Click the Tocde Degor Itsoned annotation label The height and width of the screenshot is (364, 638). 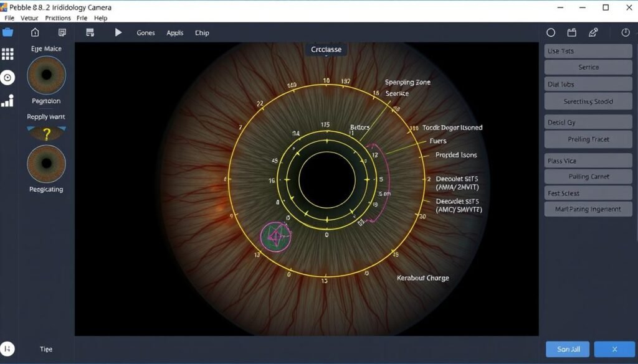[452, 128]
